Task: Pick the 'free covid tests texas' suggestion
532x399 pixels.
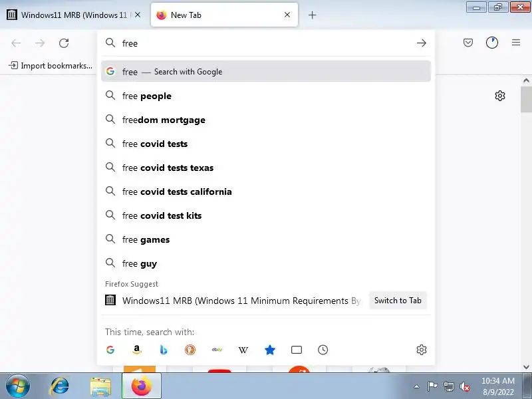Action: point(266,168)
